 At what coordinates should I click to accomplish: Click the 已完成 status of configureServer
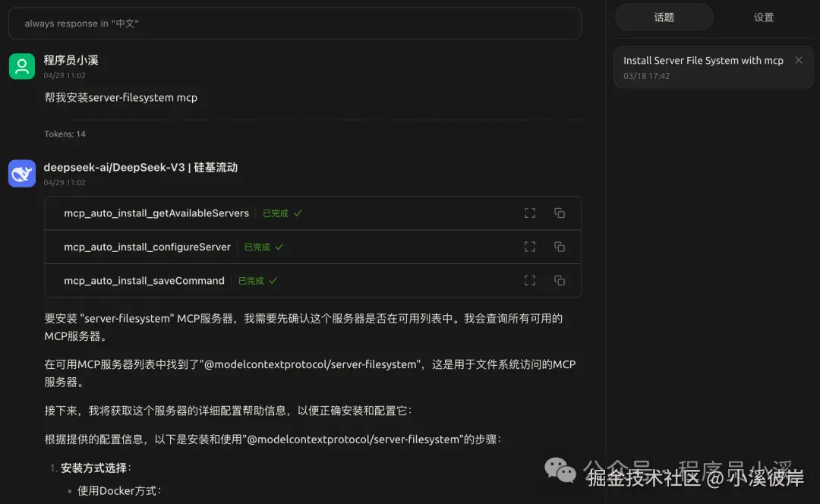click(x=263, y=247)
